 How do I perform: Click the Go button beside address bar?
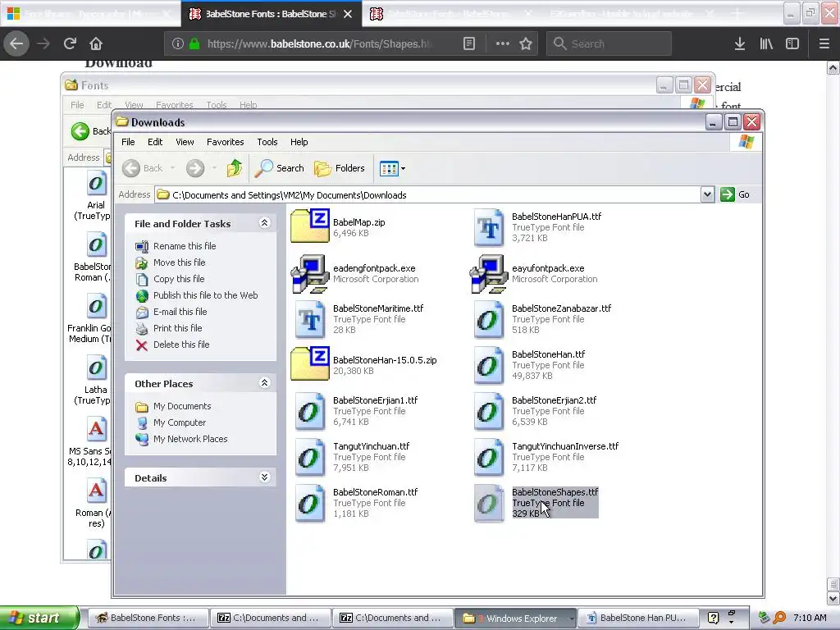(x=735, y=194)
